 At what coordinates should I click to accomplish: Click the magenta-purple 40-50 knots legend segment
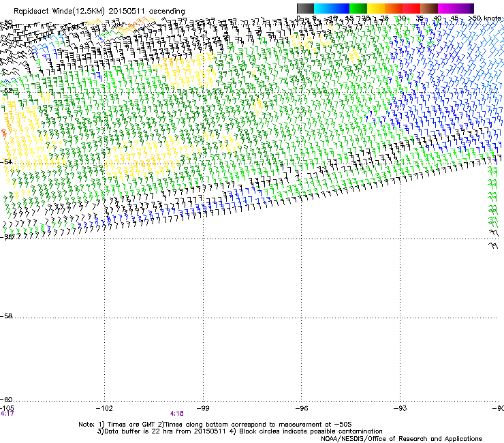coord(456,8)
